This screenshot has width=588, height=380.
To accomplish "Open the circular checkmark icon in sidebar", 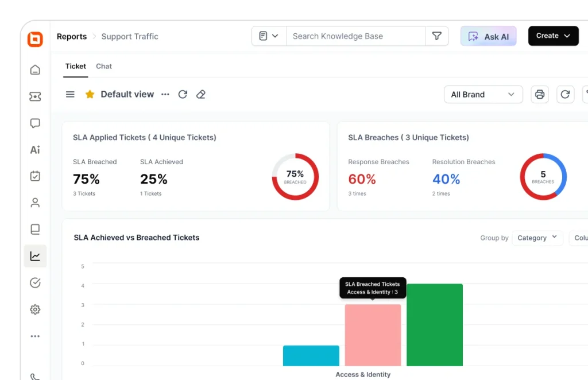I will pyautogui.click(x=35, y=282).
